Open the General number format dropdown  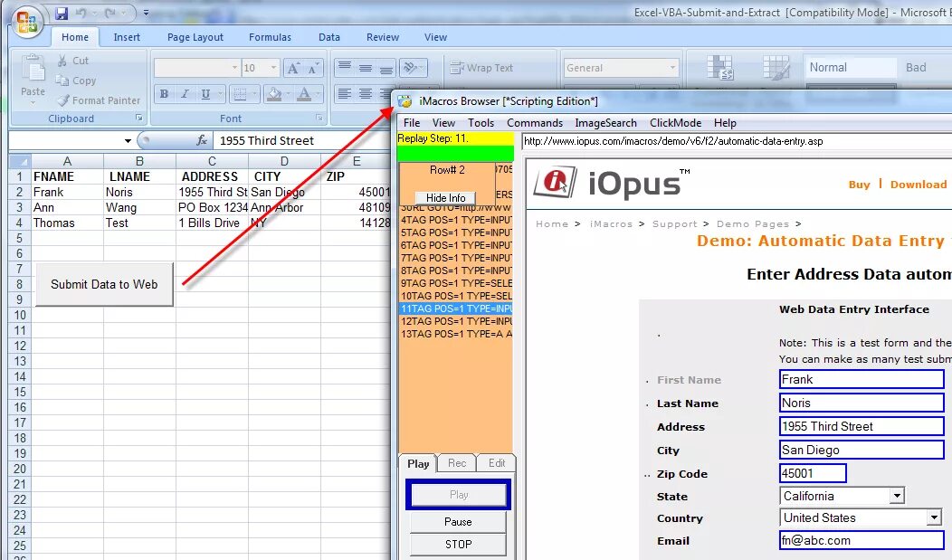click(672, 68)
